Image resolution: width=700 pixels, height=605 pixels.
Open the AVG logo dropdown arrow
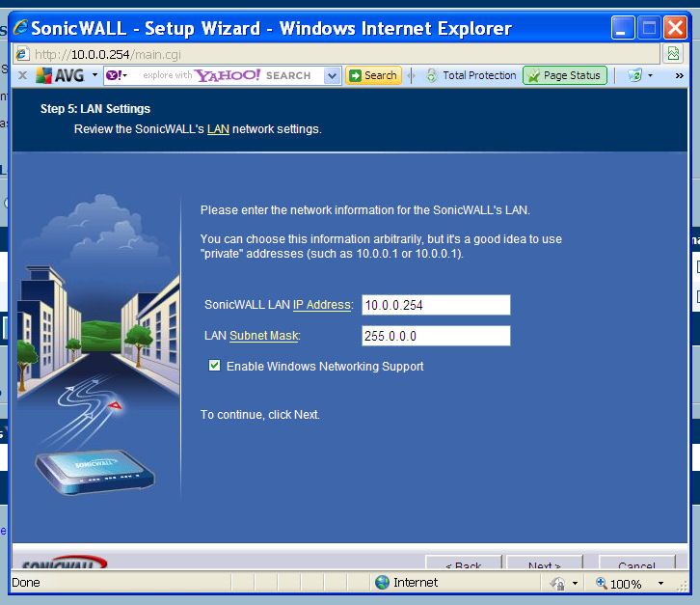point(94,75)
